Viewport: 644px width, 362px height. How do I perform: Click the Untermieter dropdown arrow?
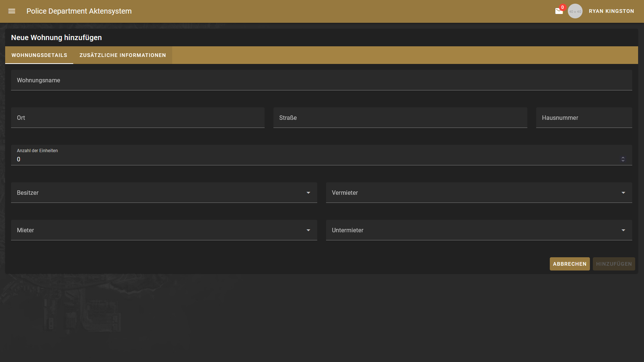623,230
